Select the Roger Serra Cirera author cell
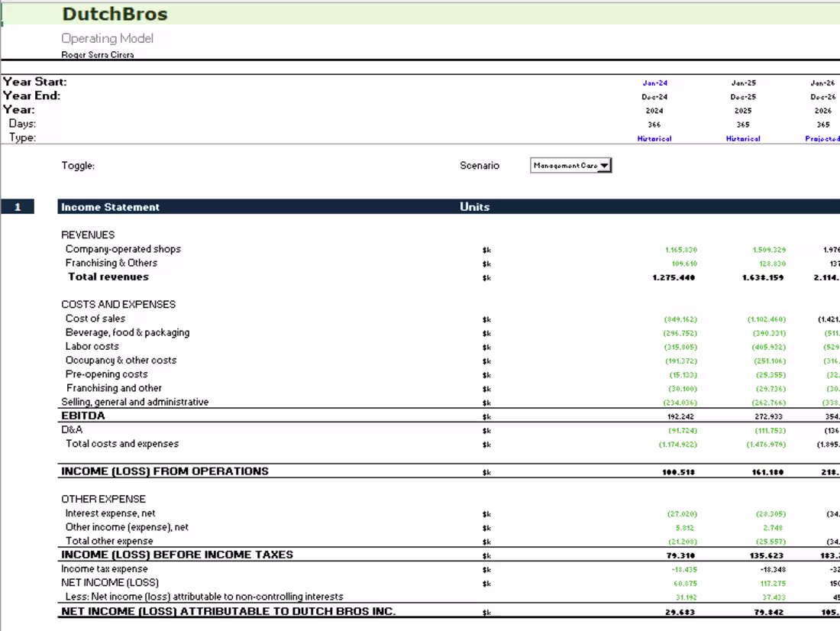The width and height of the screenshot is (840, 631). coord(98,55)
